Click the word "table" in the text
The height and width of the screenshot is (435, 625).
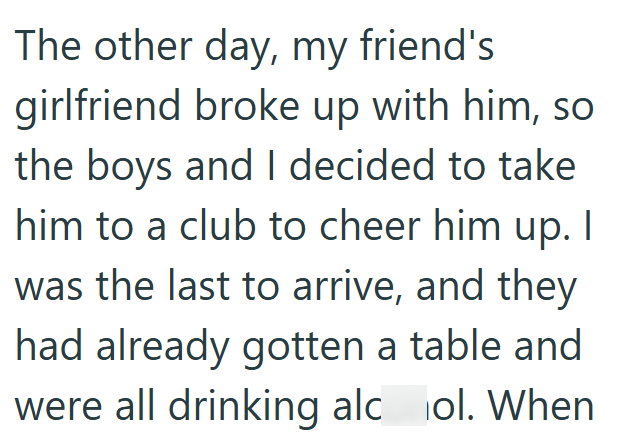pyautogui.click(x=457, y=347)
